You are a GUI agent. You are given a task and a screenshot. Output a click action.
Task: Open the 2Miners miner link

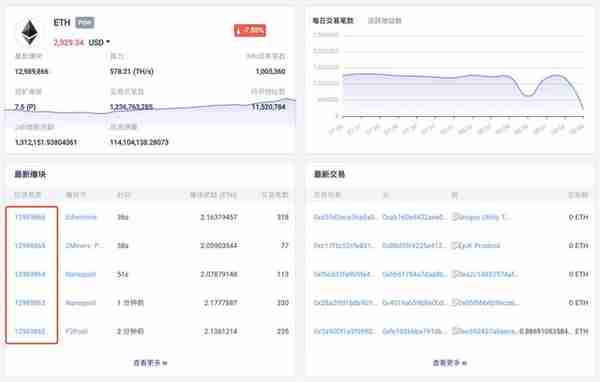tap(84, 245)
